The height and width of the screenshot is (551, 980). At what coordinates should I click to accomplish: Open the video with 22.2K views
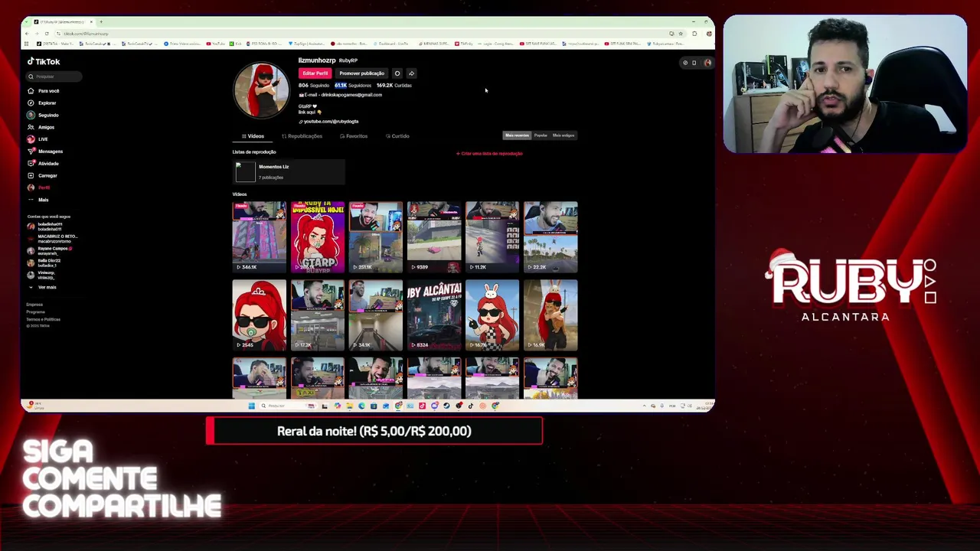pos(550,236)
